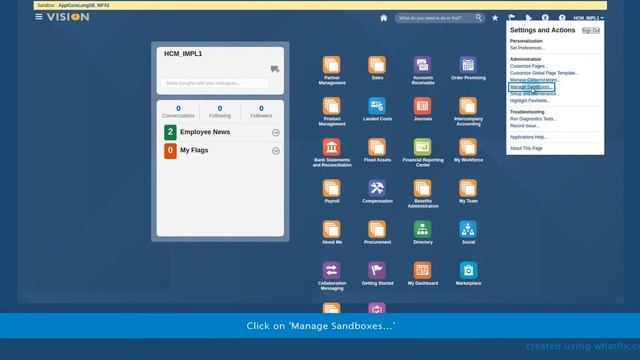Open the Order Promising icon
The height and width of the screenshot is (360, 640).
(x=468, y=65)
